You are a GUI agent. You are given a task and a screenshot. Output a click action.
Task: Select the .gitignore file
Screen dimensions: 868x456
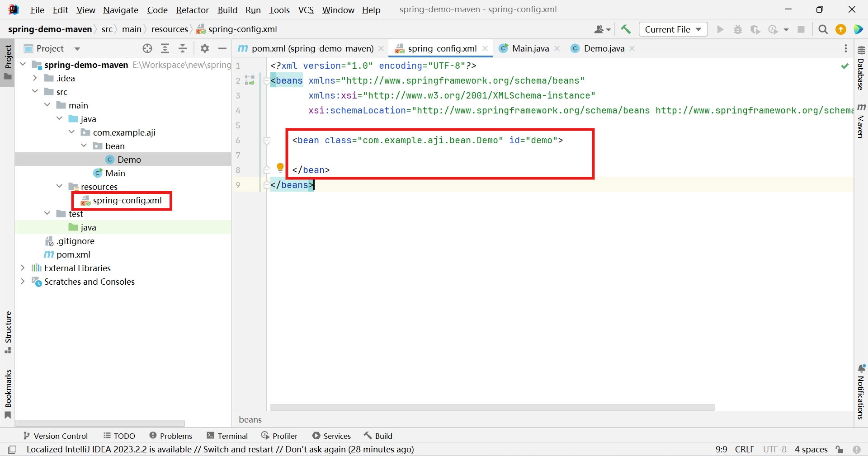[x=70, y=241]
